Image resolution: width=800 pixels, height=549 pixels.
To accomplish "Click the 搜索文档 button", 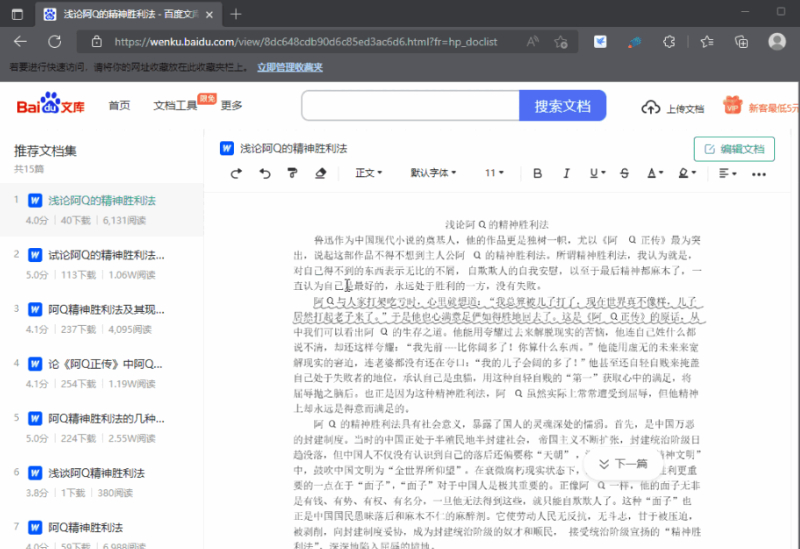I will pos(562,106).
